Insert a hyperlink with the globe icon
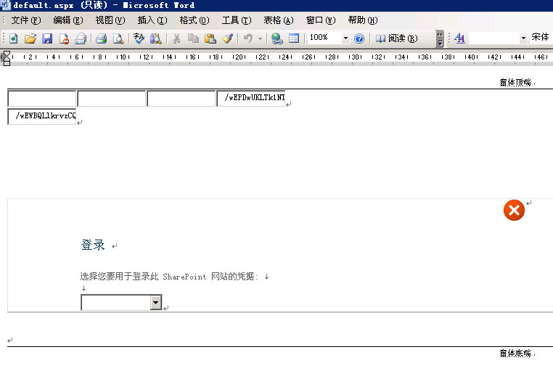The width and height of the screenshot is (553, 392). pyautogui.click(x=276, y=38)
